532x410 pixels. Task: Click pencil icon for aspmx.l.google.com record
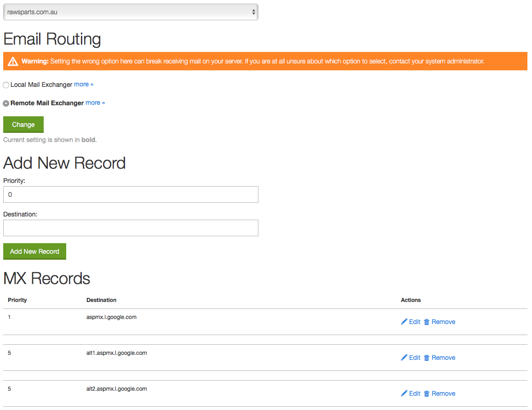(x=404, y=321)
